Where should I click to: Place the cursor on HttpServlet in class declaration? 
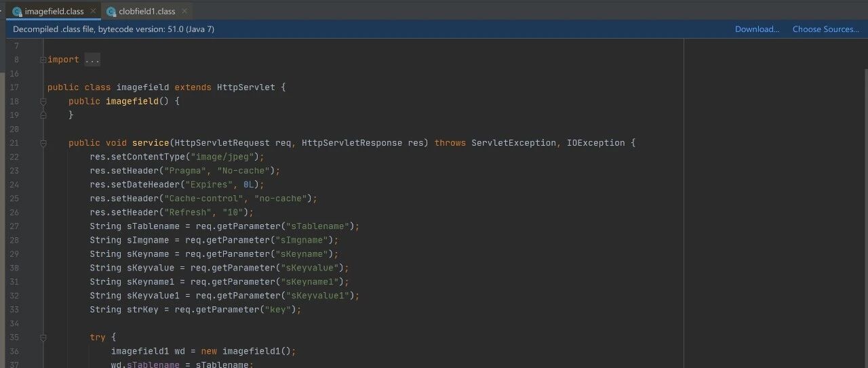246,87
